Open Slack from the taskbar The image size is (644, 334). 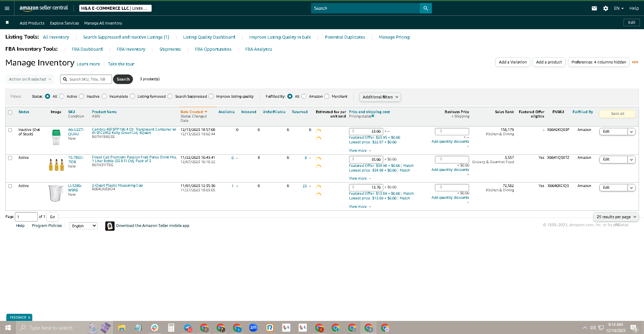point(155,328)
